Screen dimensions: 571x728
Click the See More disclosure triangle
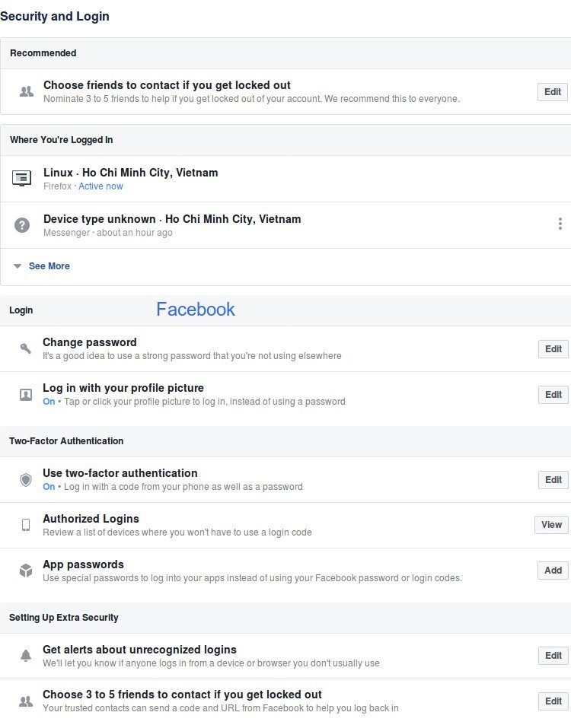pos(18,266)
